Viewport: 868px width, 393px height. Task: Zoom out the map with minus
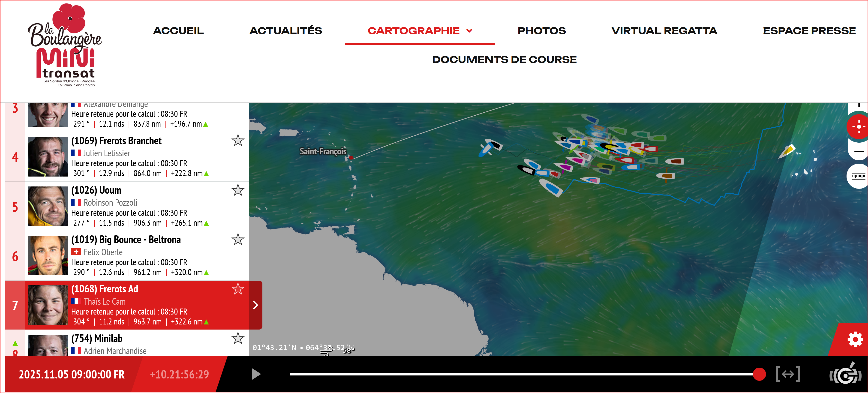(x=859, y=152)
